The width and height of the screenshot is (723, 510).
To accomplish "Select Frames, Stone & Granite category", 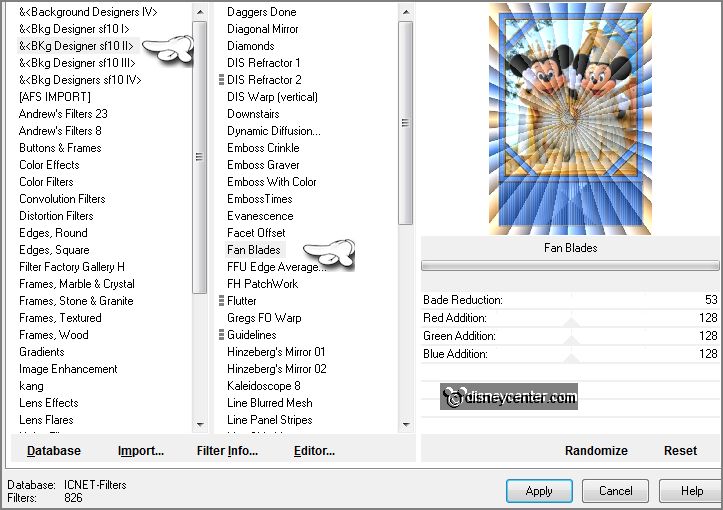I will 76,301.
